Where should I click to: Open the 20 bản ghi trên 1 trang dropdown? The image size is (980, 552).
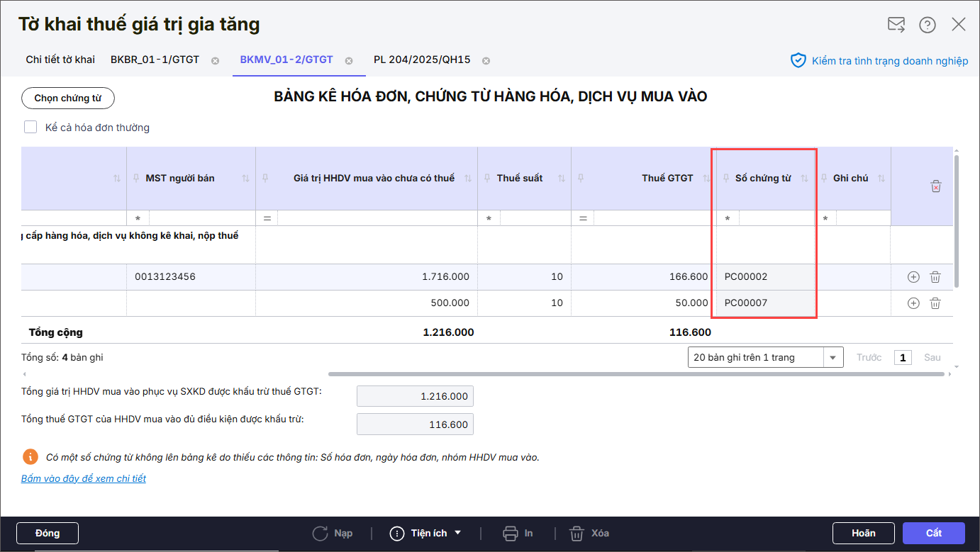[766, 357]
